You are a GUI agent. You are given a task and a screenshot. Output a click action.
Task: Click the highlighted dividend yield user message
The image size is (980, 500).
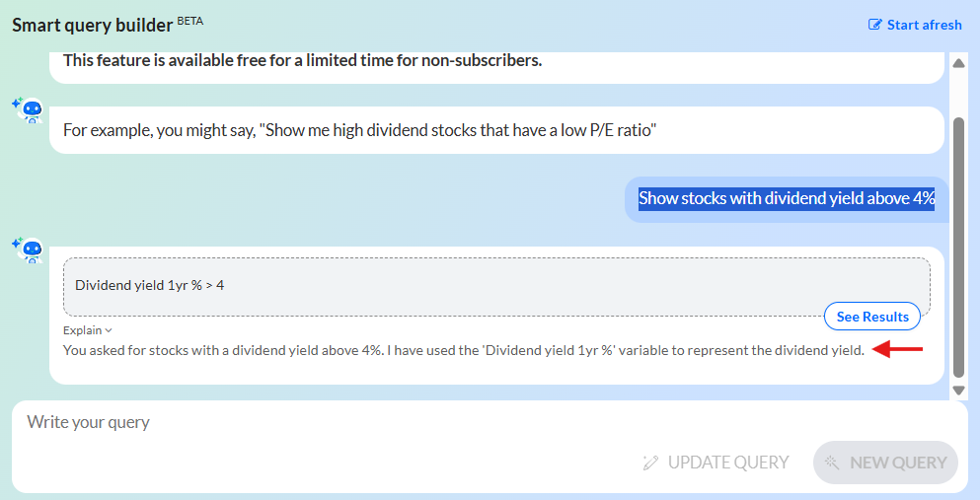click(787, 199)
